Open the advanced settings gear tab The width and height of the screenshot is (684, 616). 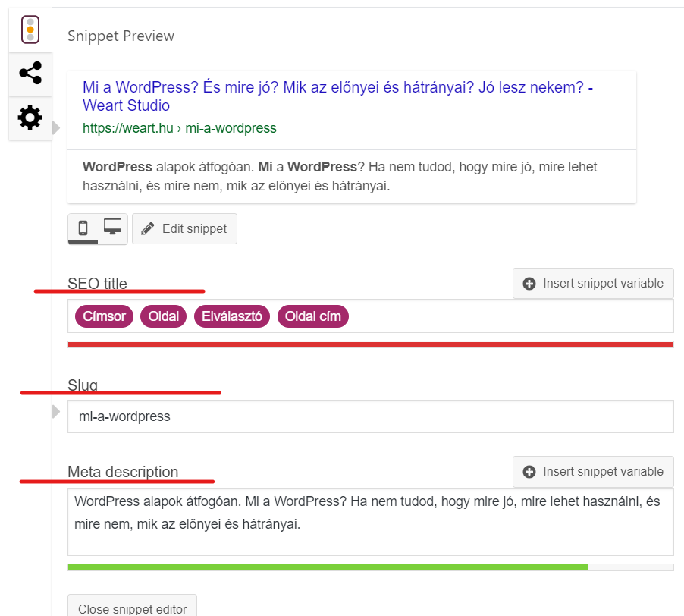(x=30, y=118)
